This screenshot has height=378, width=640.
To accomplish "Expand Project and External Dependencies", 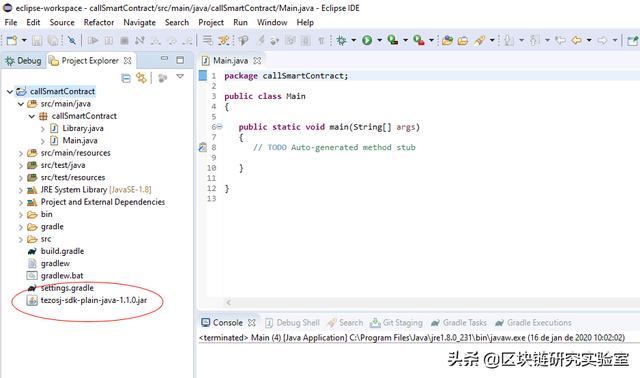I will tap(21, 202).
